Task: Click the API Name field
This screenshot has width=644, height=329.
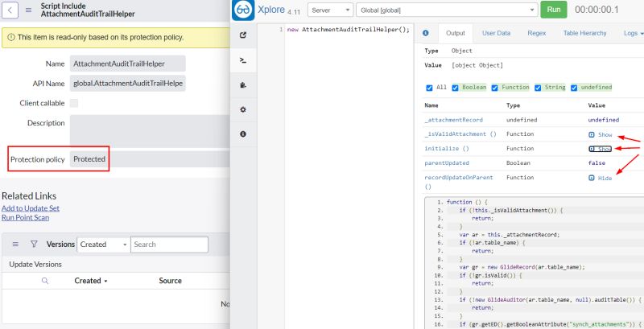Action: coord(128,84)
